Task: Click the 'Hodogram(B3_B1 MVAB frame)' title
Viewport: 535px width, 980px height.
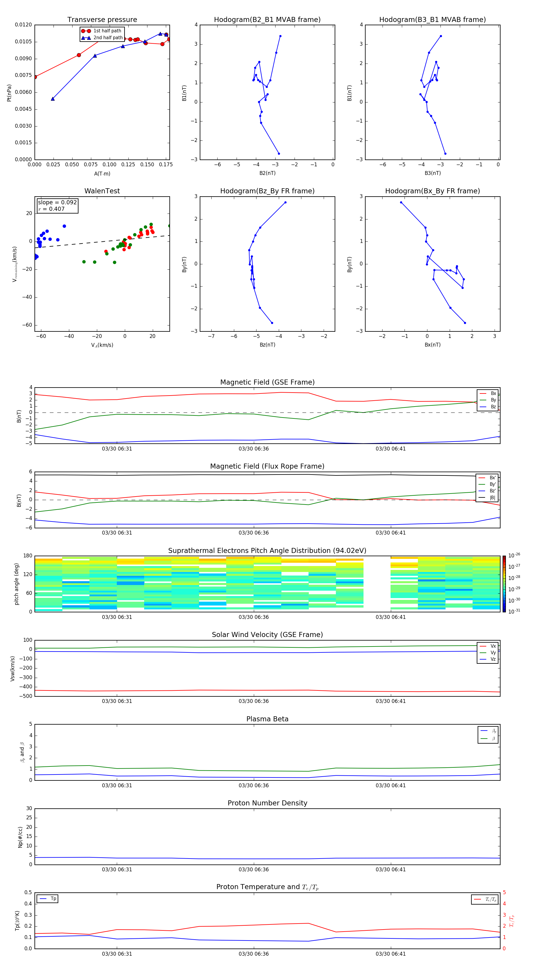Action: 432,20
